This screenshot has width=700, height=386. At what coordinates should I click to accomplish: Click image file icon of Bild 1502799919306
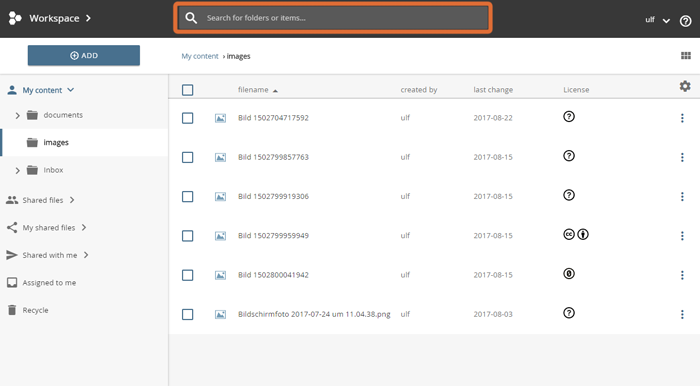(220, 197)
